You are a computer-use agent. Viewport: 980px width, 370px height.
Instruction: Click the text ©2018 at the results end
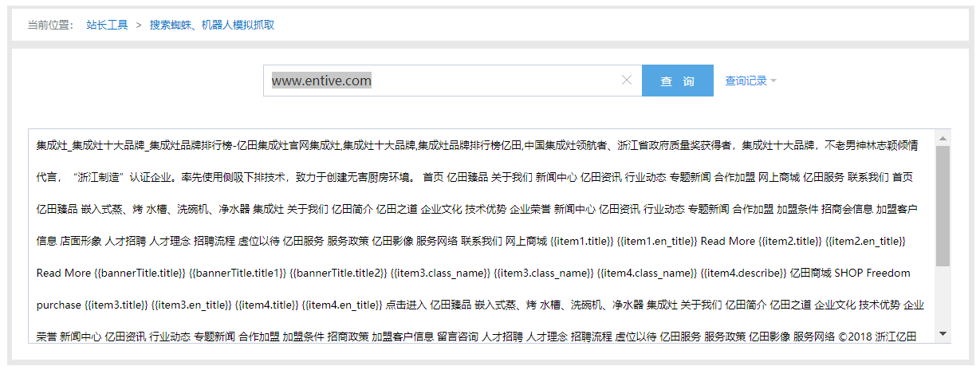(x=856, y=337)
